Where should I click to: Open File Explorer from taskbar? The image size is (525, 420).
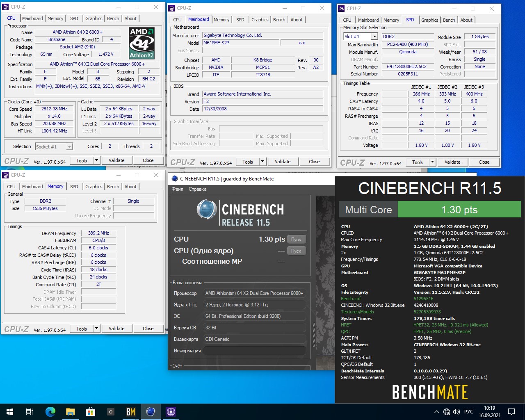(x=70, y=412)
